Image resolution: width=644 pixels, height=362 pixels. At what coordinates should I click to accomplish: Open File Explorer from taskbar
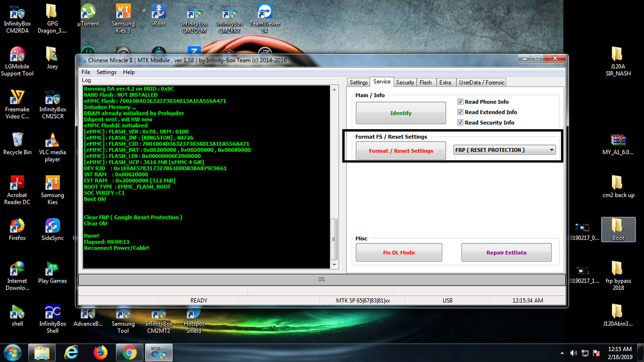[42, 353]
